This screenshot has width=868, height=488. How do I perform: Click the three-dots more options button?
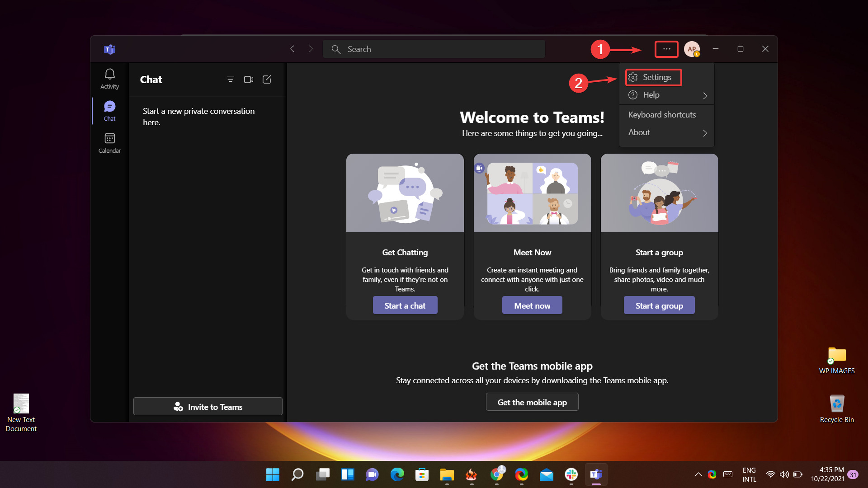(666, 49)
